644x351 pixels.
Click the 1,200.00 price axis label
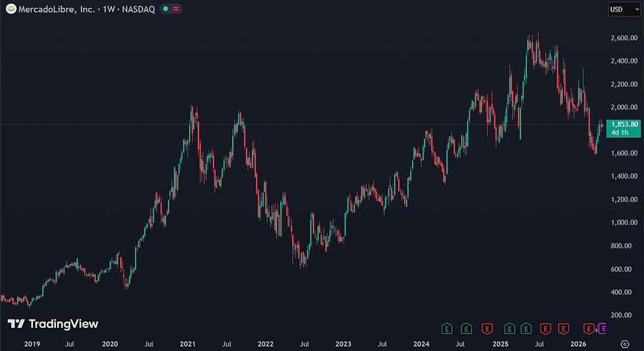tap(624, 199)
